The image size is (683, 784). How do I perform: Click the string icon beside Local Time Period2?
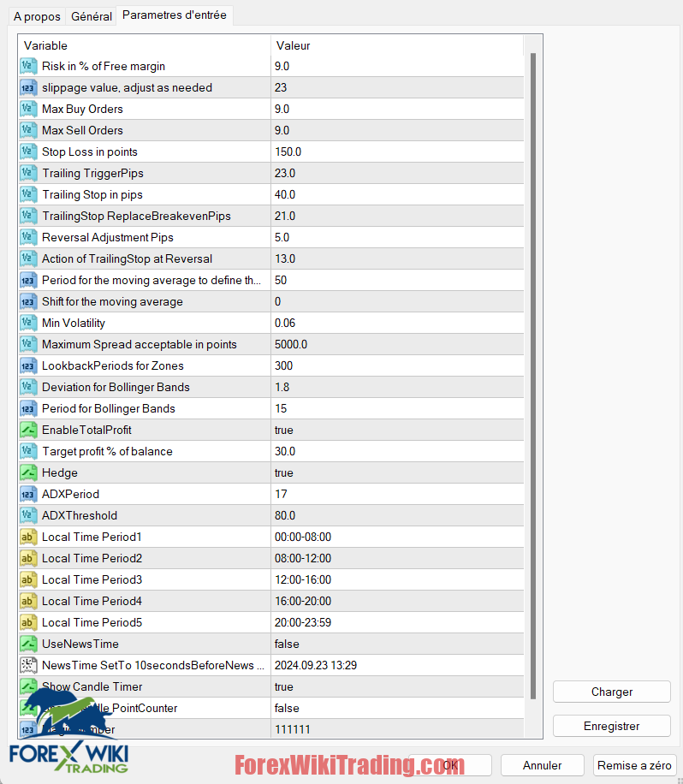[x=28, y=559]
